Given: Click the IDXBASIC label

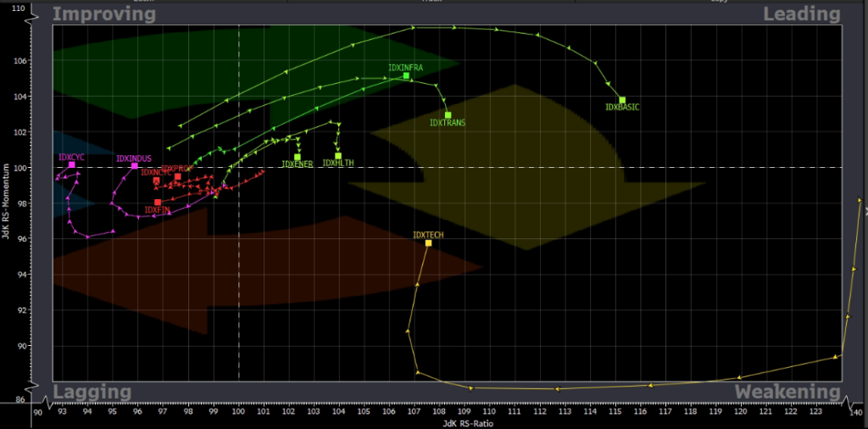Looking at the screenshot, I should point(622,108).
